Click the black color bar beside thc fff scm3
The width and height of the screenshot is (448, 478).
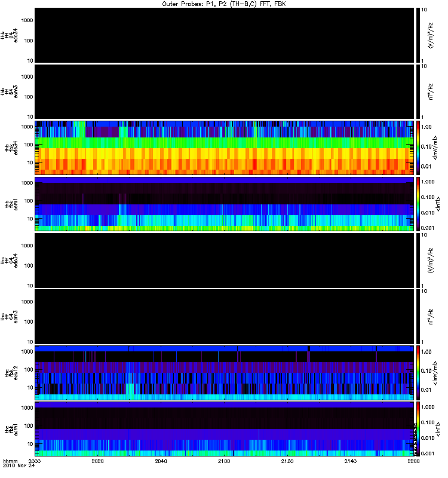click(418, 317)
